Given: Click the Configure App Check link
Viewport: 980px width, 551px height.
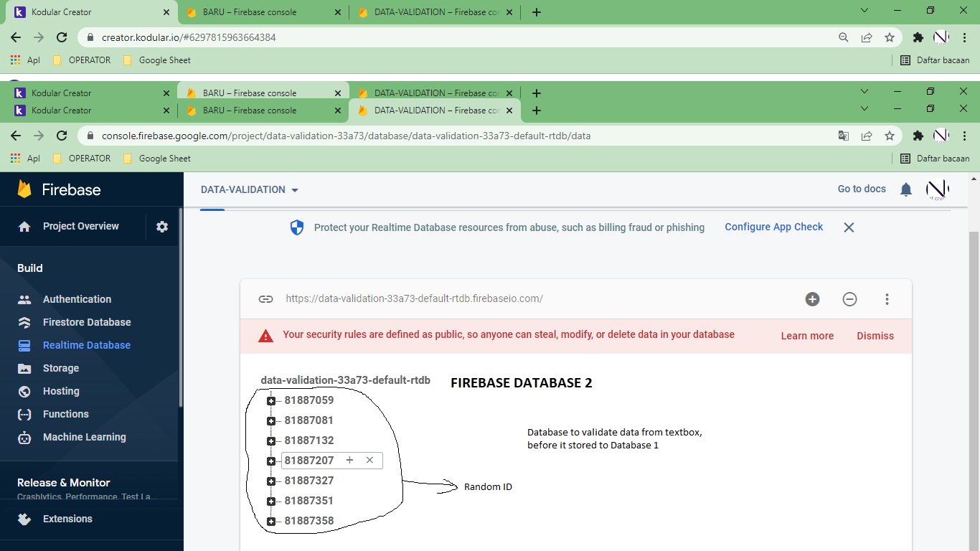Looking at the screenshot, I should click(x=773, y=227).
